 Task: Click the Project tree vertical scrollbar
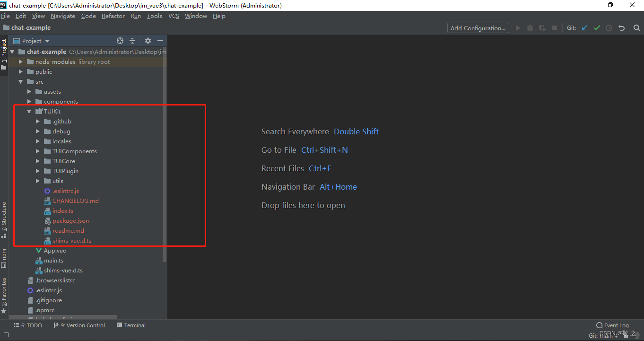click(x=164, y=154)
